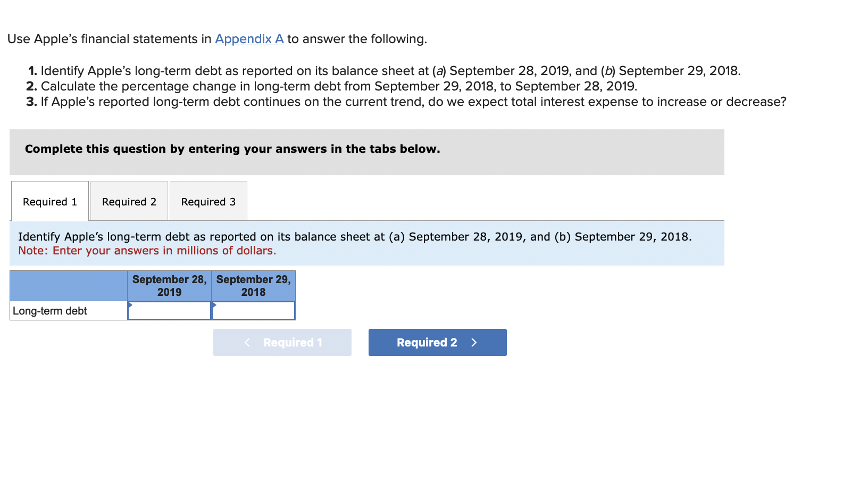Click the blue marker in the 2018 cell
Image resolution: width=868 pixels, height=479 pixels.
click(x=214, y=305)
